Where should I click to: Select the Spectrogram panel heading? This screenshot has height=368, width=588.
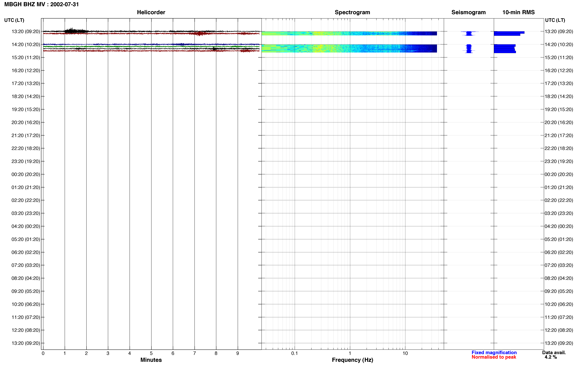(x=352, y=12)
